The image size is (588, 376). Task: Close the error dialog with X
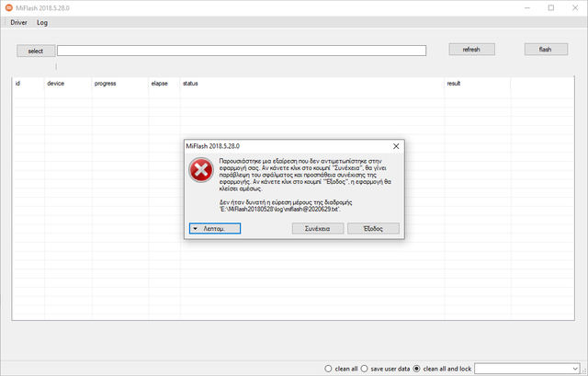[x=396, y=146]
